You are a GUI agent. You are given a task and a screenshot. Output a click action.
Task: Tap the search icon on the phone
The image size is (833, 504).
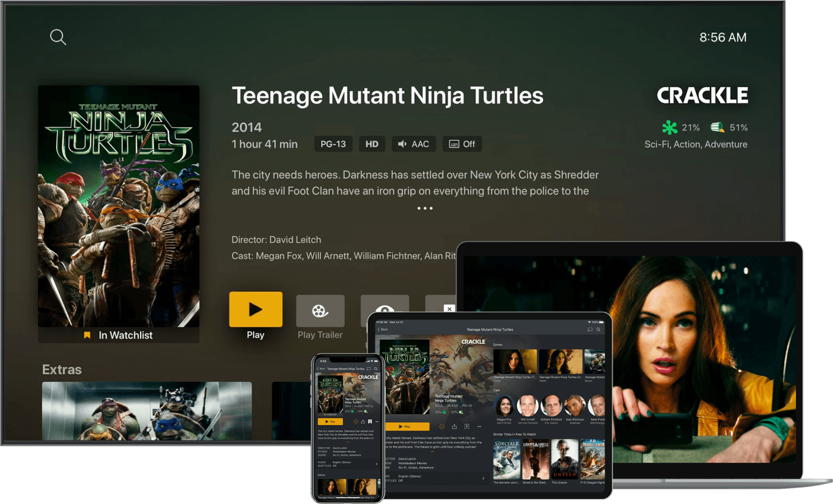(x=375, y=369)
